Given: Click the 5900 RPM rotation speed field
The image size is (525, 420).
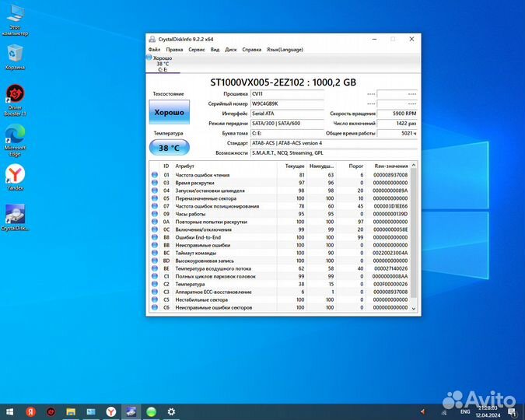Looking at the screenshot, I should point(397,114).
